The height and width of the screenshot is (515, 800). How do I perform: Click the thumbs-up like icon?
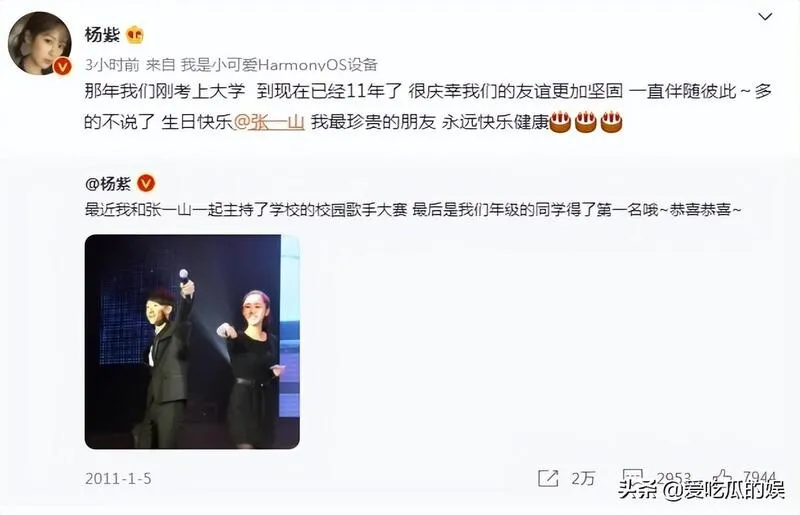pos(724,477)
